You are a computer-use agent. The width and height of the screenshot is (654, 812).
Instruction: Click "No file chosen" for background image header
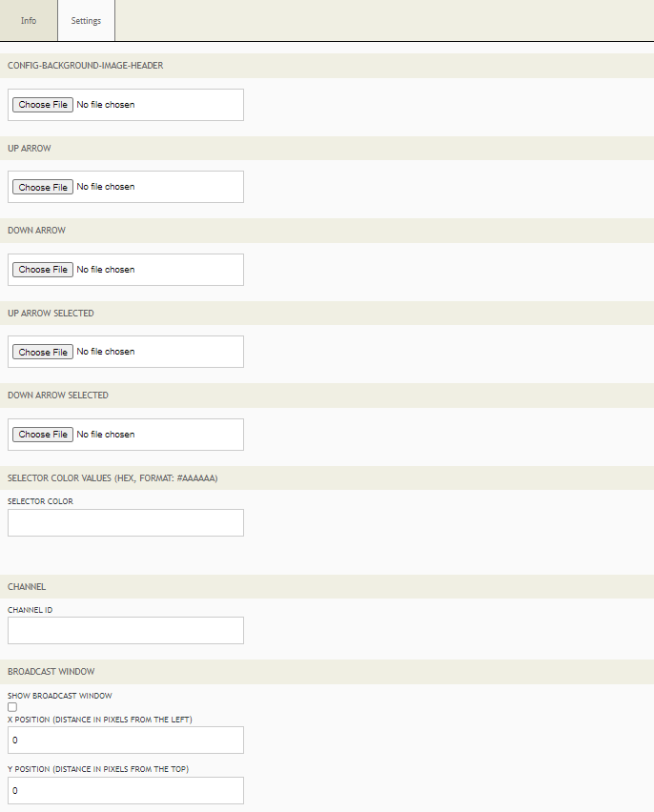[x=106, y=105]
